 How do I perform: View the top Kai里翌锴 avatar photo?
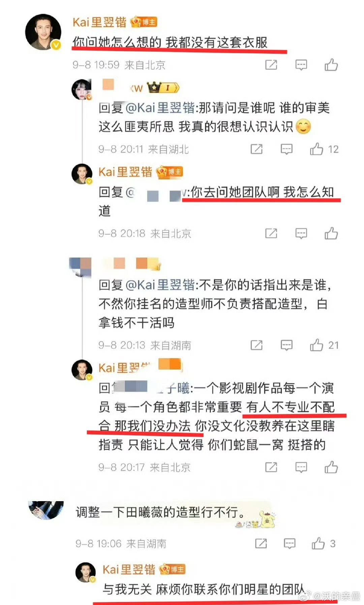point(43,32)
